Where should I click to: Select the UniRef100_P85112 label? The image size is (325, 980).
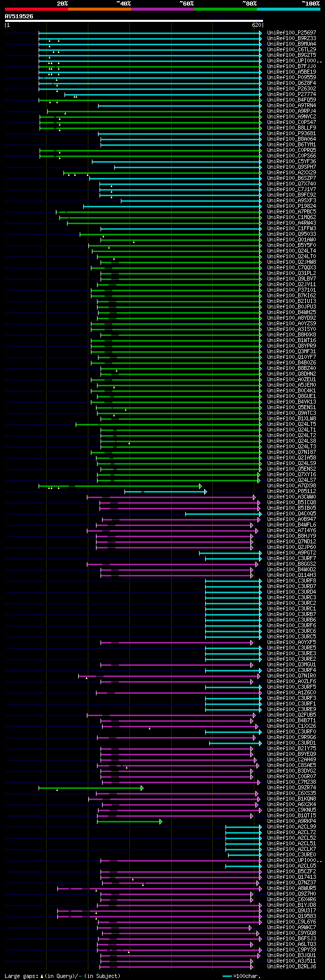pyautogui.click(x=291, y=491)
